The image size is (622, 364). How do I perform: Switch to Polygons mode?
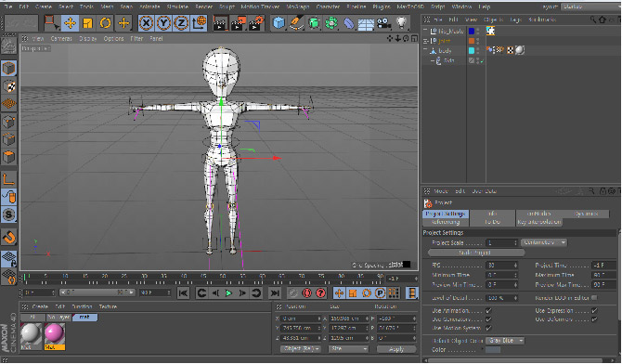[x=8, y=157]
